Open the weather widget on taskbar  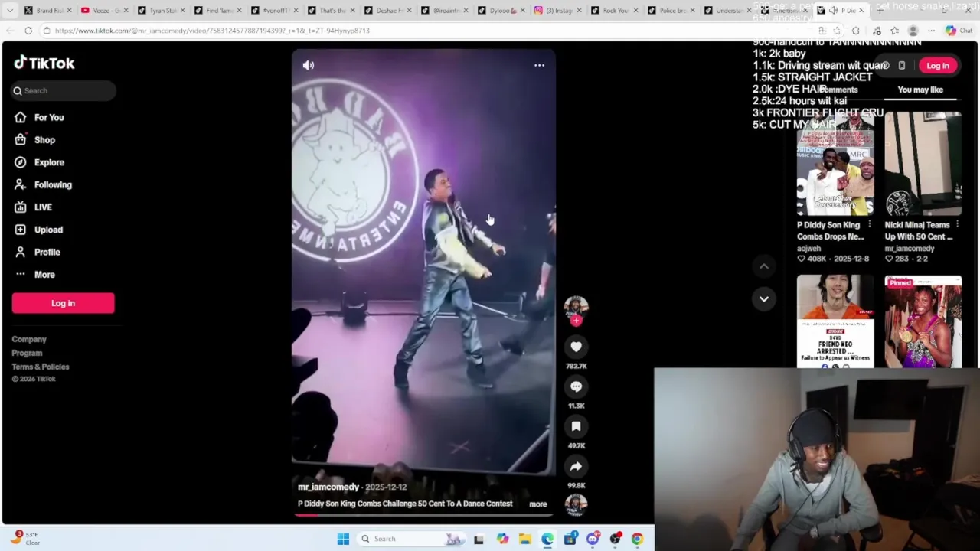(x=24, y=538)
